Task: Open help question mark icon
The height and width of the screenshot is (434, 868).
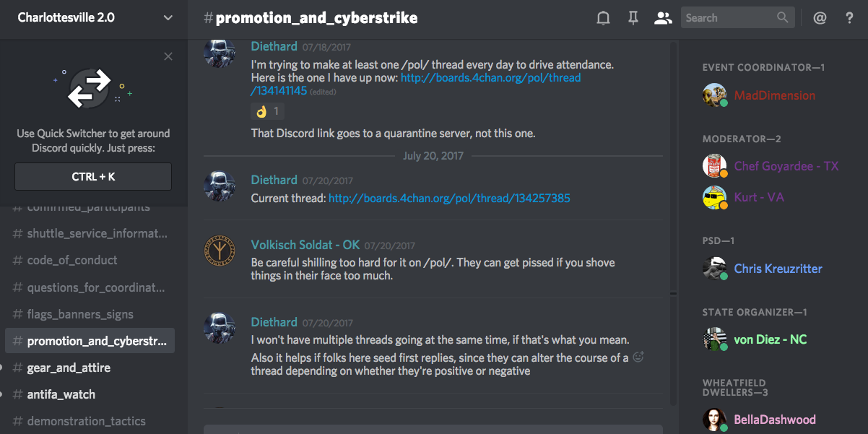Action: (849, 18)
